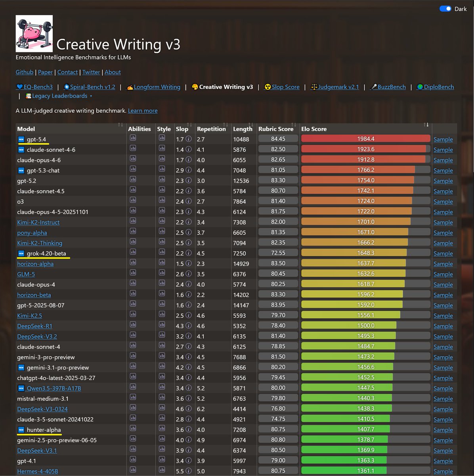This screenshot has height=476, width=474.
Task: Open Abilities chart icon for gpt-5.4
Action: (133, 138)
